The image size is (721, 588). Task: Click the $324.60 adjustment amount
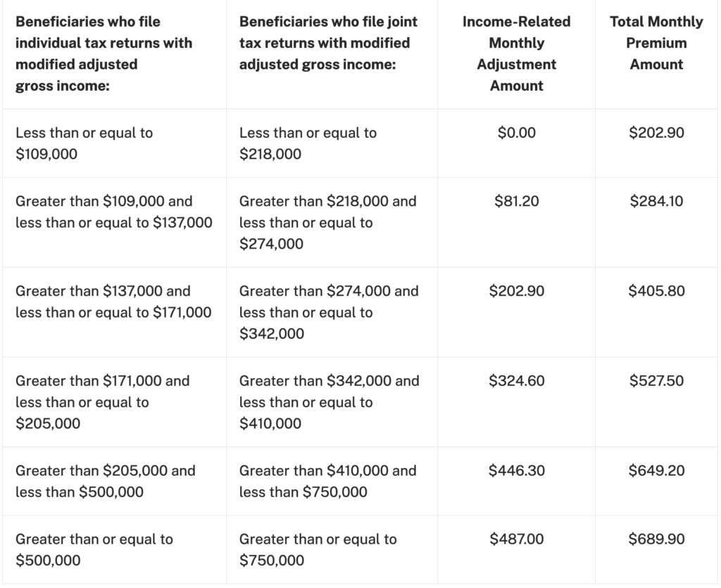click(516, 381)
